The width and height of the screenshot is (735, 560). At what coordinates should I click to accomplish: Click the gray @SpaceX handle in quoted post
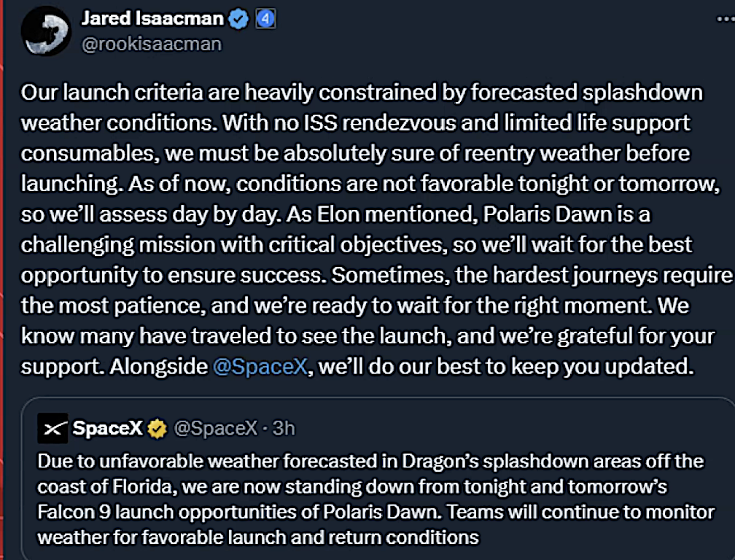215,429
